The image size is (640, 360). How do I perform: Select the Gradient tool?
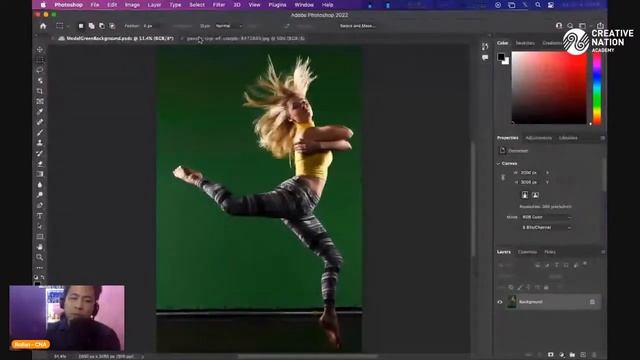pos(40,174)
